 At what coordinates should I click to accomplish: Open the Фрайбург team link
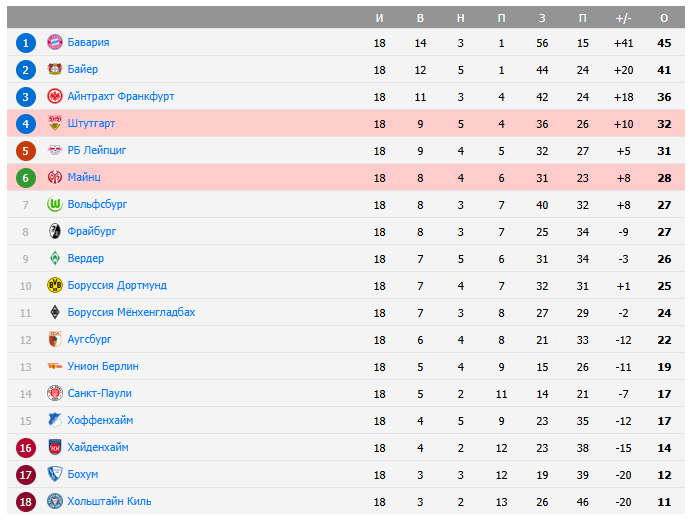point(92,232)
